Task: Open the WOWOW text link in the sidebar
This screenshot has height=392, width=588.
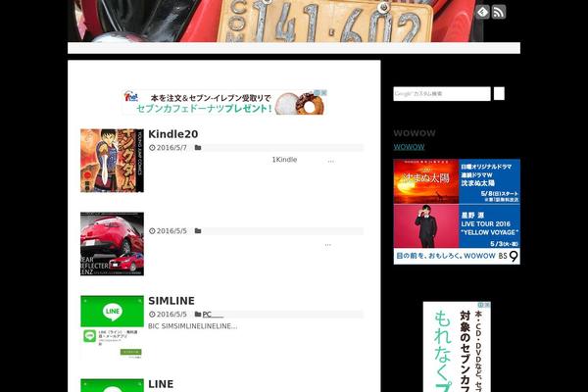Action: [x=409, y=147]
